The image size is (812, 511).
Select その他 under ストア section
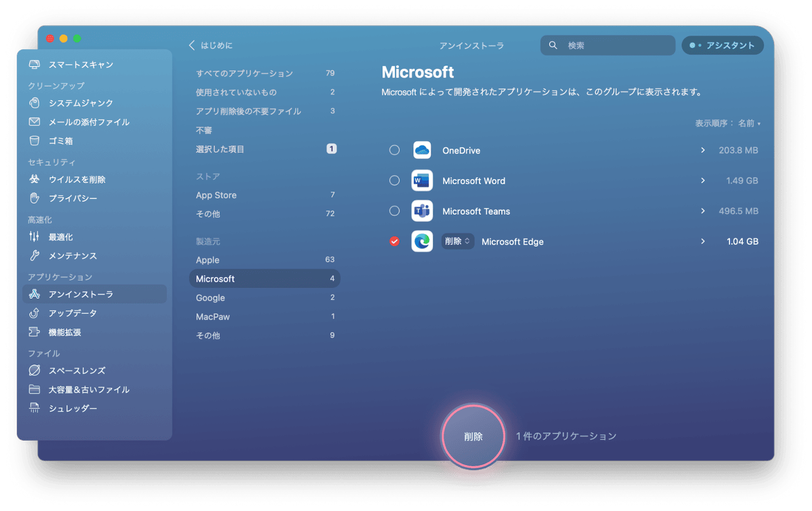265,214
